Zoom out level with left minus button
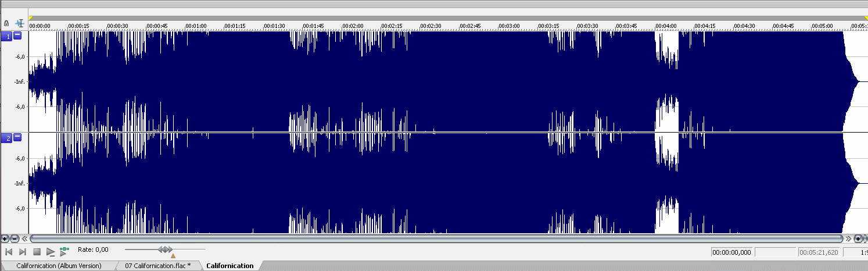 click(x=15, y=238)
